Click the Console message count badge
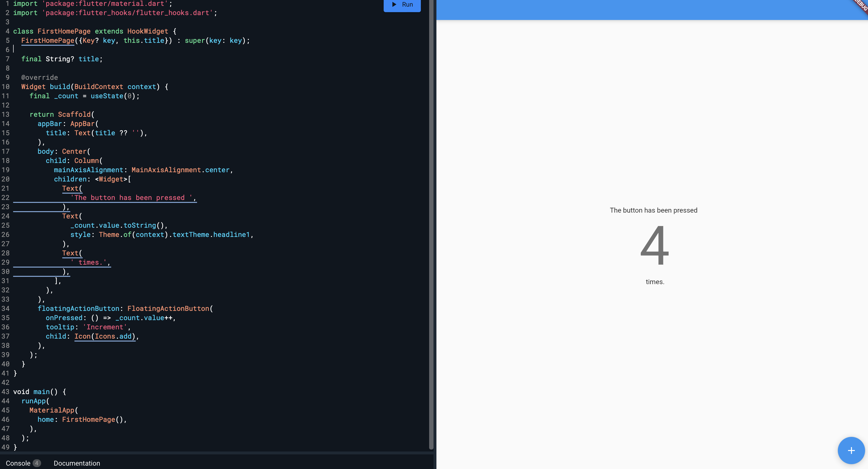868x469 pixels. [x=37, y=463]
